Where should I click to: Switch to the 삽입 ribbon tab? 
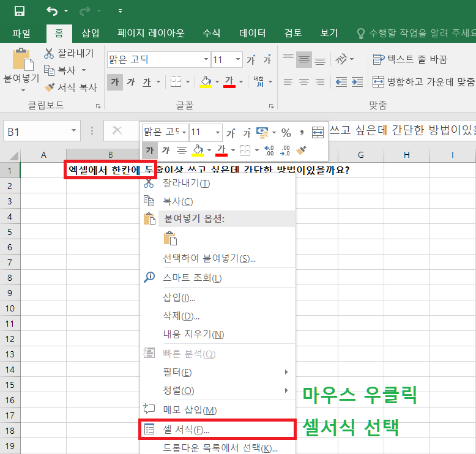(x=91, y=33)
